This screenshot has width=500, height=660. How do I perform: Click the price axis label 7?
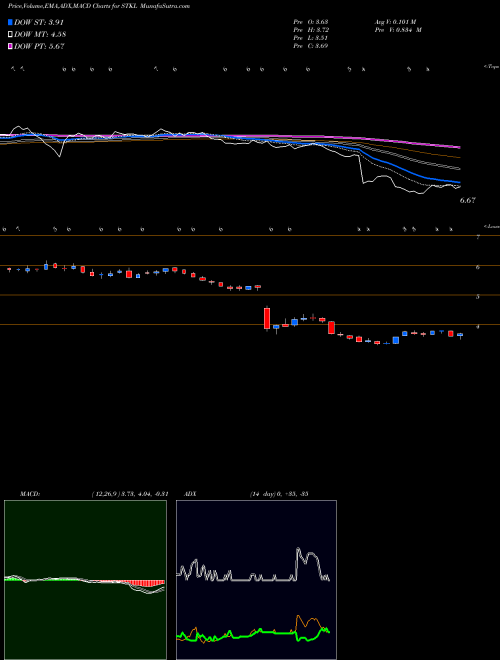point(478,237)
